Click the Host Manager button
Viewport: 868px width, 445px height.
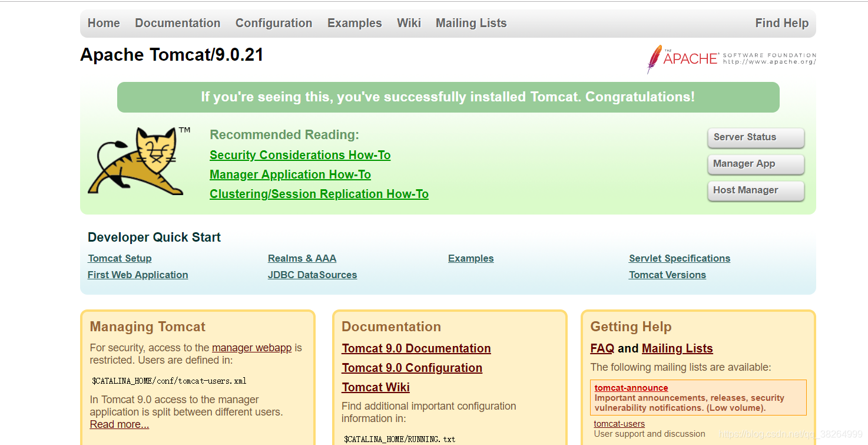[756, 190]
